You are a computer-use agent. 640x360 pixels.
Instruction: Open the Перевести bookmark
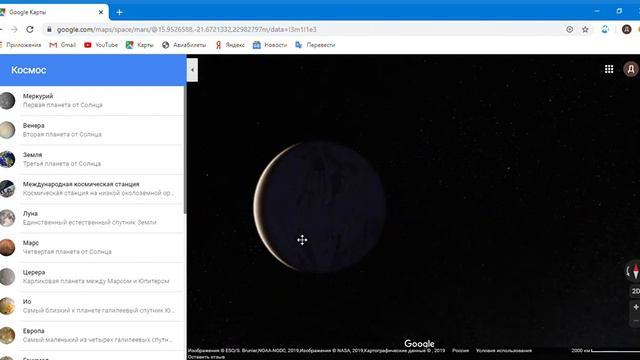click(315, 45)
